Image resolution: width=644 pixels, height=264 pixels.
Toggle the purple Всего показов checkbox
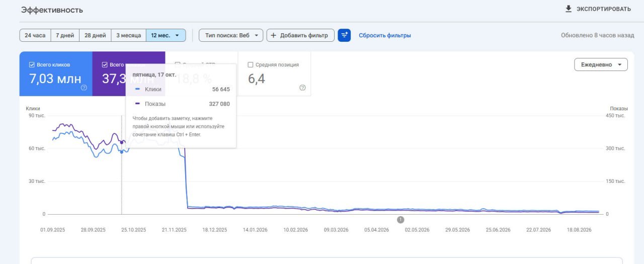tap(105, 64)
